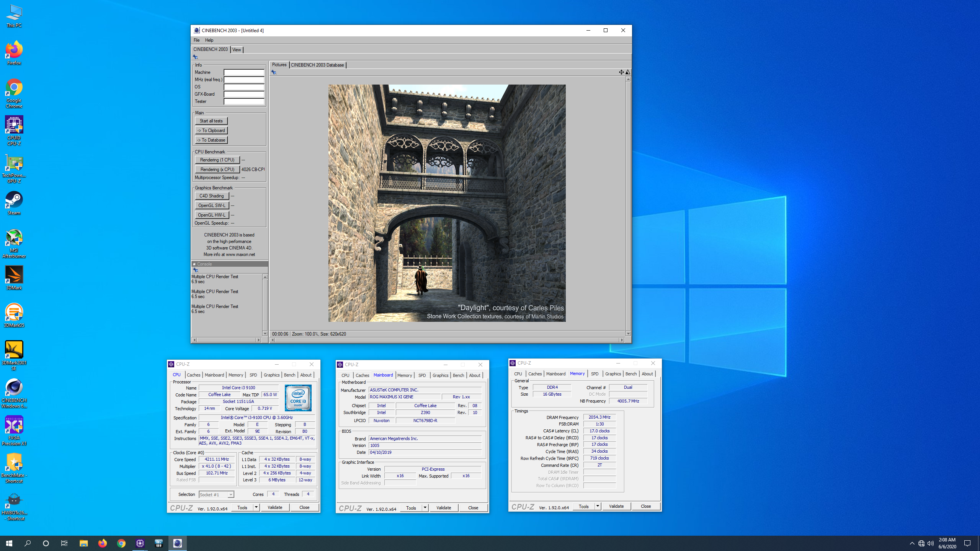
Task: Open CINEBENCH 2003 Database tab
Action: 317,65
